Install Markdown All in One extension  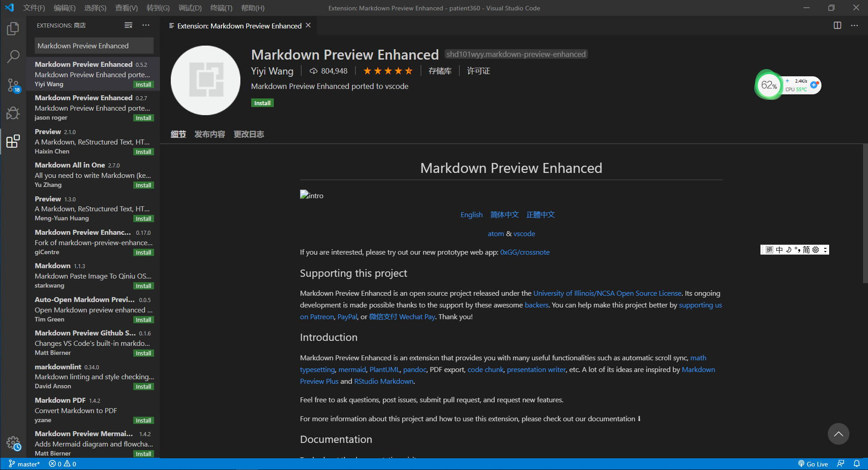pyautogui.click(x=143, y=185)
